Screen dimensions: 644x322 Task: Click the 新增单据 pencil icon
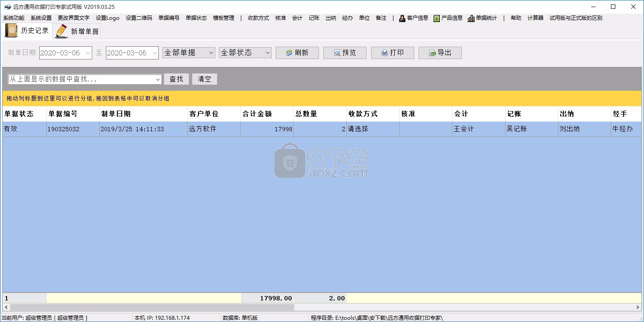click(x=62, y=31)
